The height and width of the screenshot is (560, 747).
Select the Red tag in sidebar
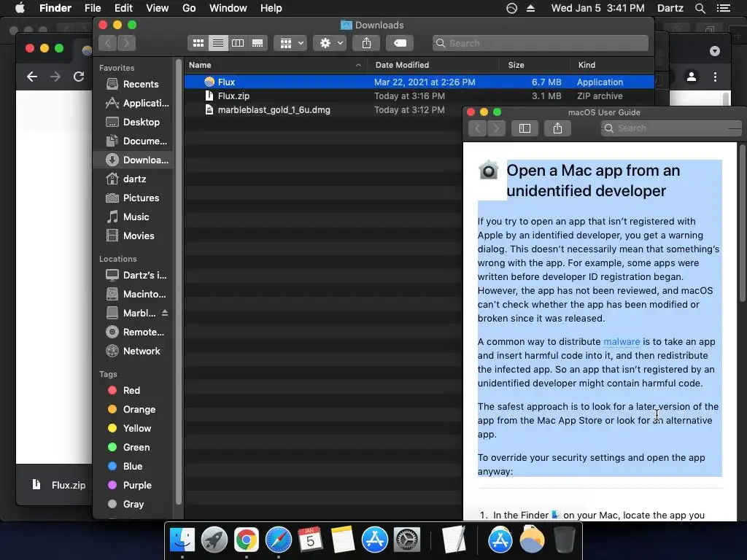(133, 391)
